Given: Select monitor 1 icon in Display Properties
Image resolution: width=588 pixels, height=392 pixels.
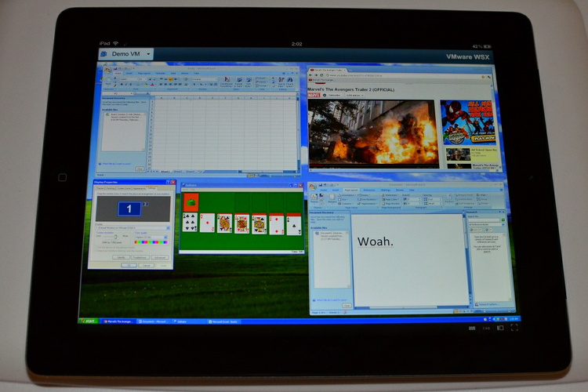Looking at the screenshot, I should 128,209.
